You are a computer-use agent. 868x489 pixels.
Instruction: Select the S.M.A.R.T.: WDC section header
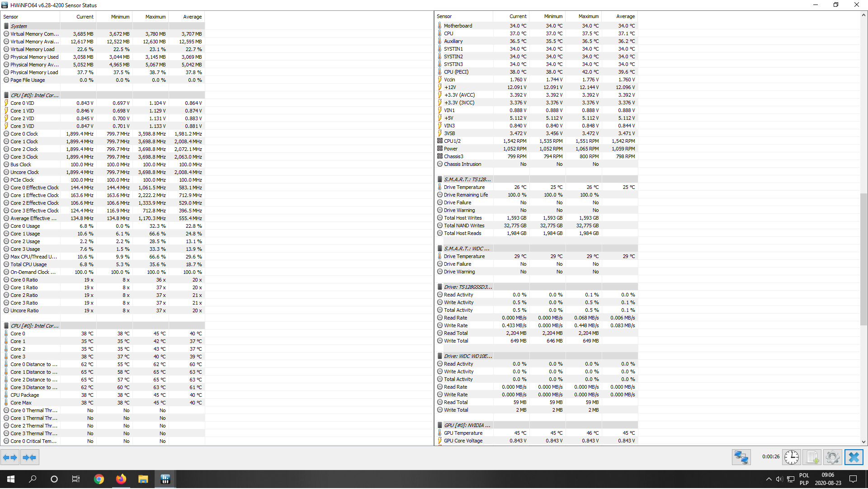pyautogui.click(x=537, y=249)
